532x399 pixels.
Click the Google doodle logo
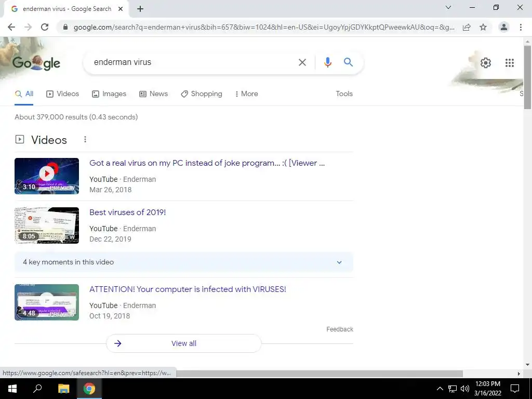pyautogui.click(x=36, y=63)
